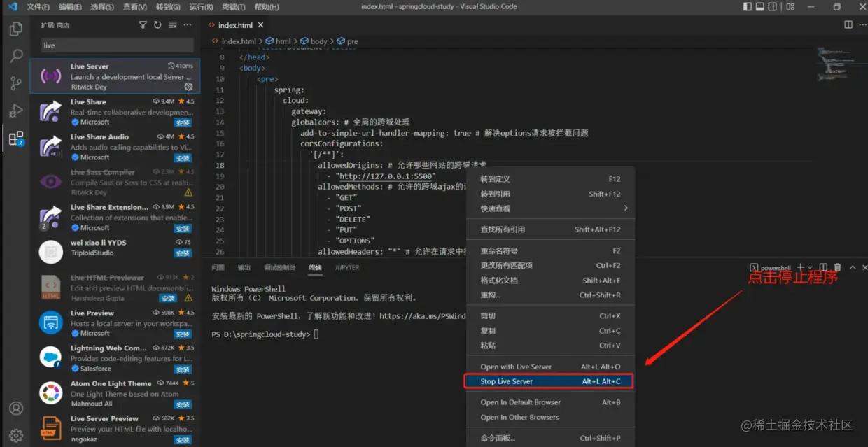Clear extension search results icon
This screenshot has height=447, width=868.
(172, 24)
